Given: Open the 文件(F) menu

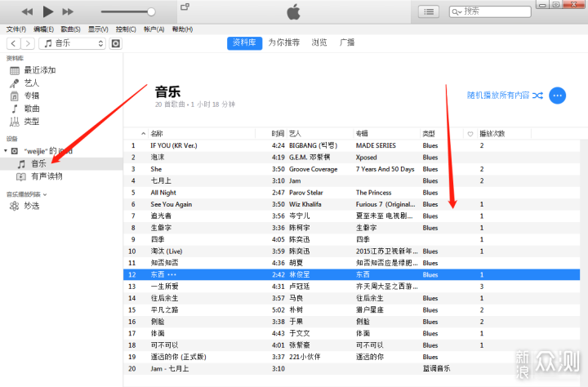Looking at the screenshot, I should (16, 29).
